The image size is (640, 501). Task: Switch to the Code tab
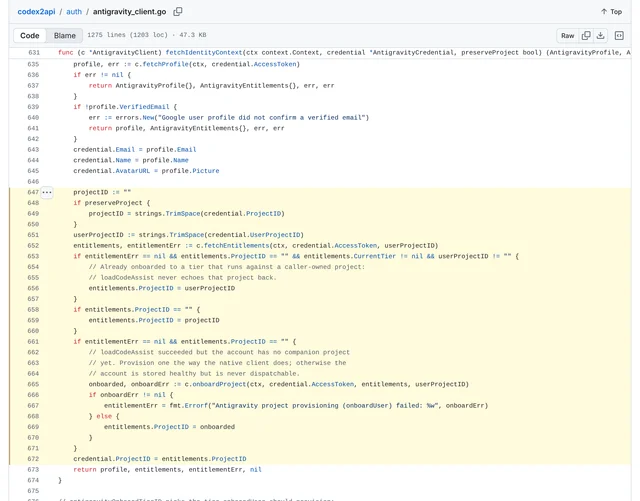tap(30, 36)
